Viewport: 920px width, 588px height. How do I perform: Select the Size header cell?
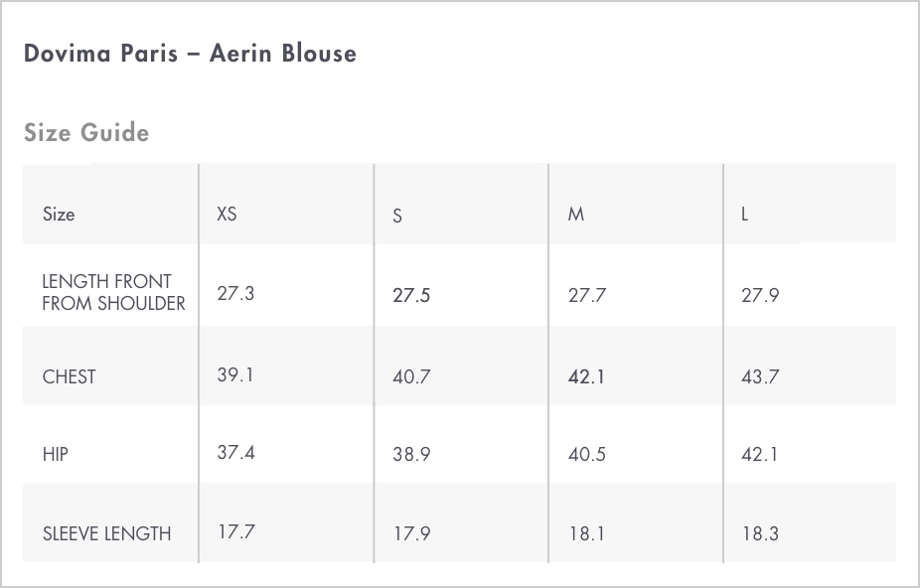pos(59,215)
